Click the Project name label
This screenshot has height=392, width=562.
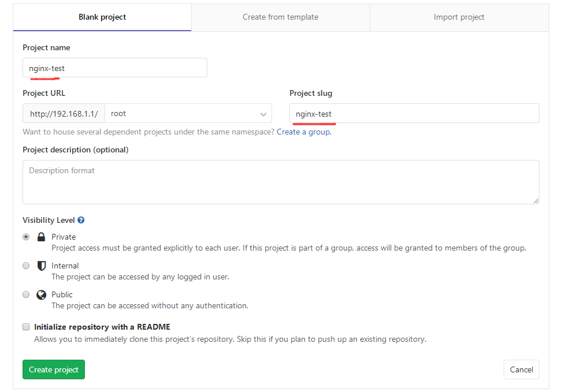click(46, 48)
